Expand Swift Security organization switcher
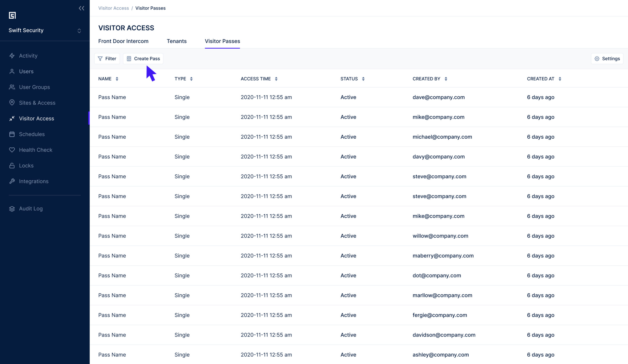 79,31
